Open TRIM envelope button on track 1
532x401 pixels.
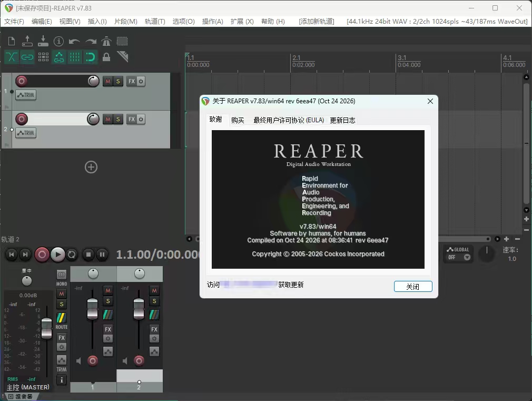(x=26, y=95)
